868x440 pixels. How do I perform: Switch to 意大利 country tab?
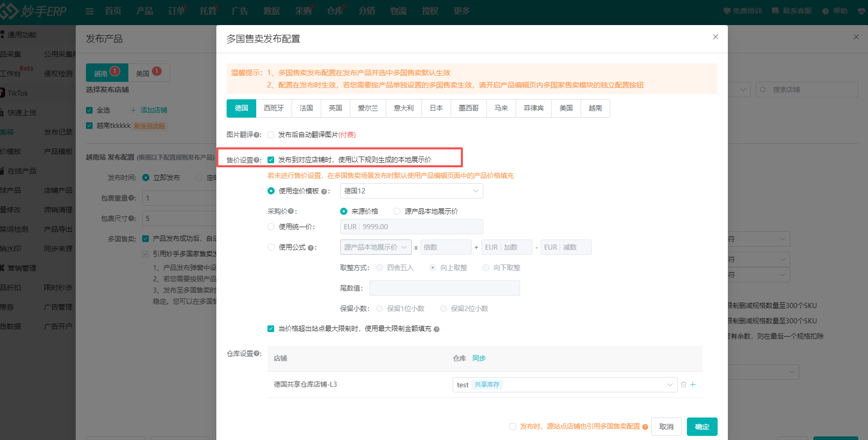[404, 108]
